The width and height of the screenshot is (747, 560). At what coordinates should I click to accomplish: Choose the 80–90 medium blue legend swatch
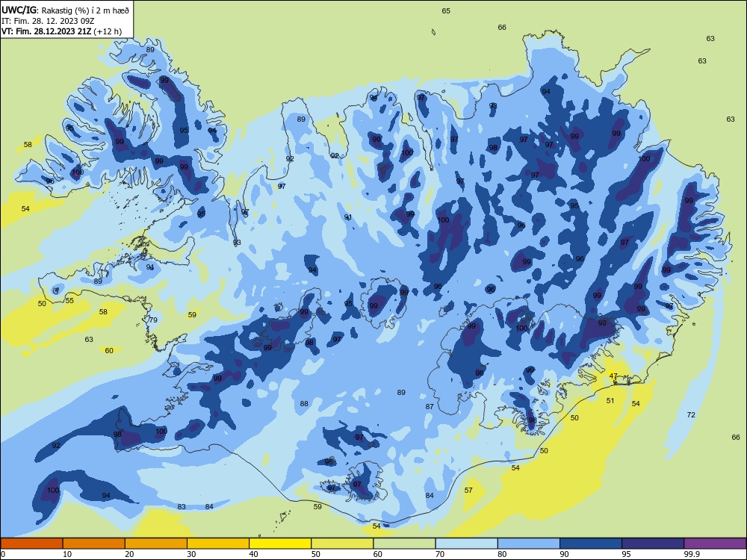[x=529, y=544]
